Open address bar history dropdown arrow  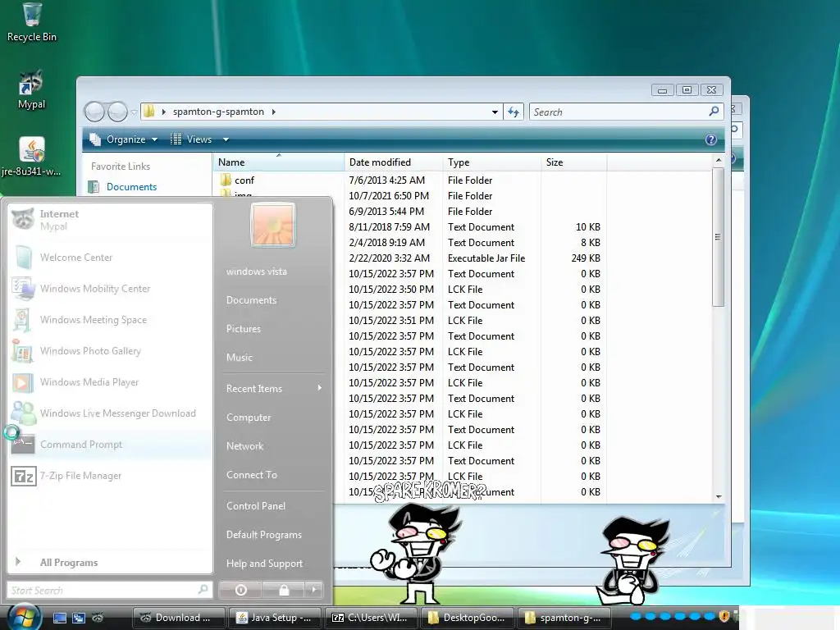(495, 112)
